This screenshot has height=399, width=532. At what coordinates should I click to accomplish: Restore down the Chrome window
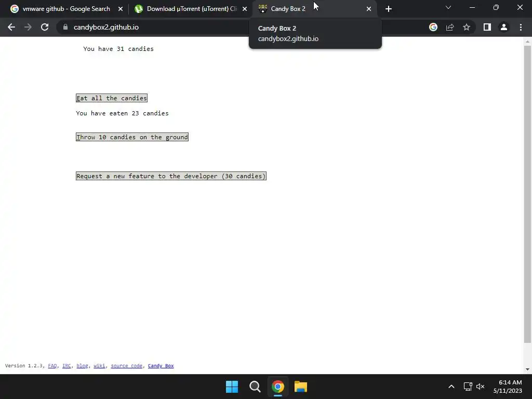coord(496,7)
